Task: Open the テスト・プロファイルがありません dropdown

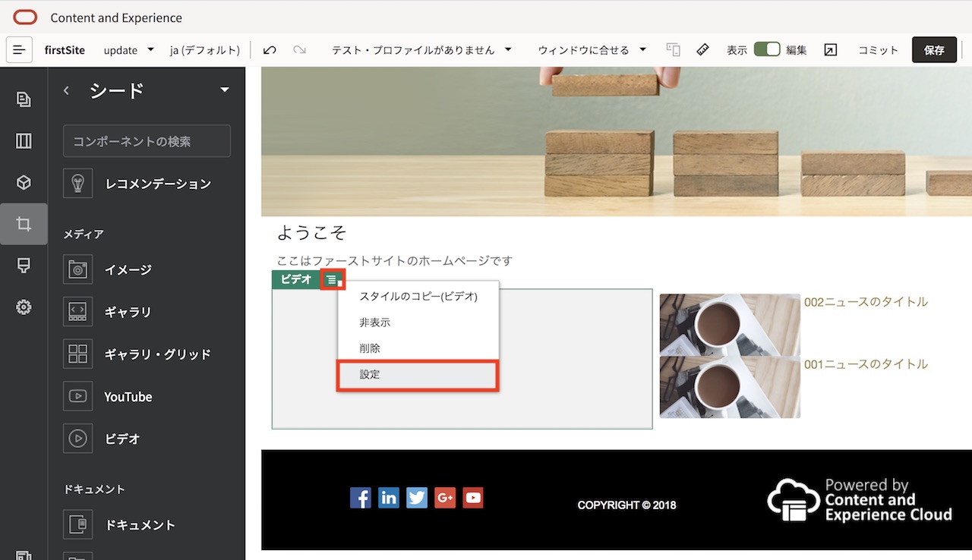Action: tap(419, 49)
